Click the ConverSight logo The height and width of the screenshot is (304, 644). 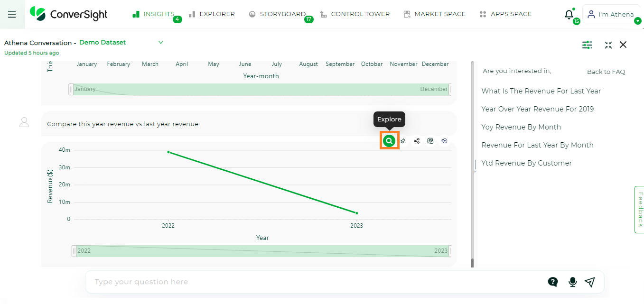point(69,14)
